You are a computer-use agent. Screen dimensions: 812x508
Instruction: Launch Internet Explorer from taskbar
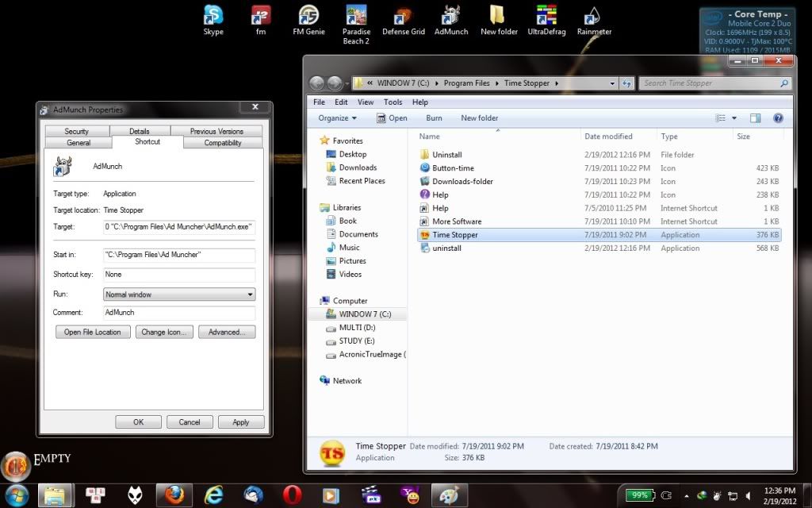[x=213, y=495]
